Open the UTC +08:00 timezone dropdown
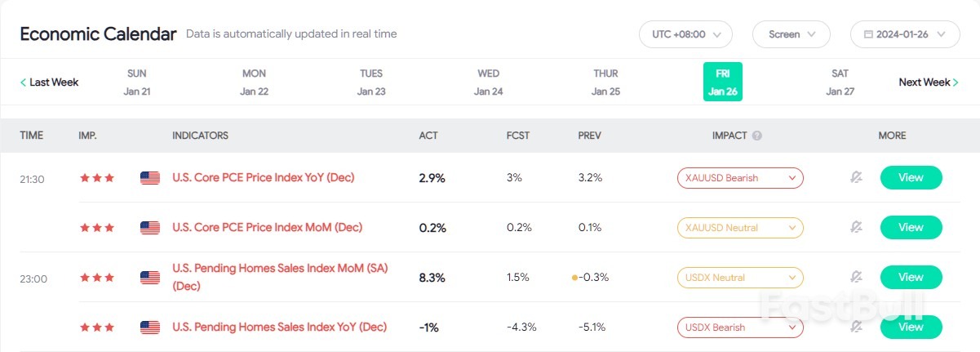 point(685,34)
